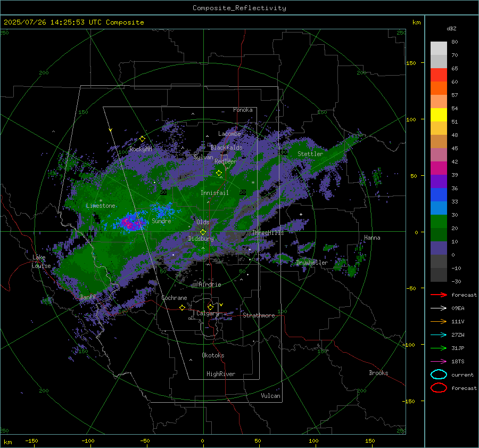Select the light blue 30-33 dBZ swatch

coord(439,208)
